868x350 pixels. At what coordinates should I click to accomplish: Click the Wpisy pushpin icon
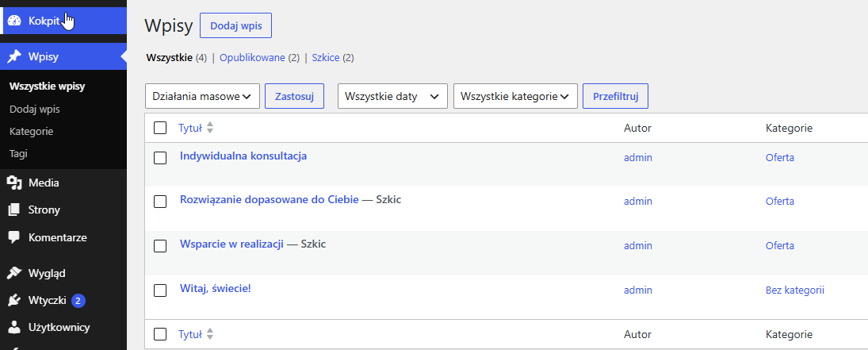pos(14,56)
